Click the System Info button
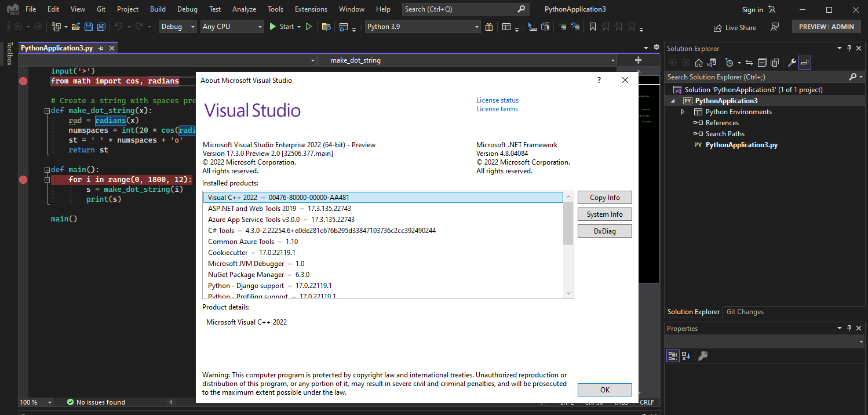The height and width of the screenshot is (415, 868). [605, 214]
